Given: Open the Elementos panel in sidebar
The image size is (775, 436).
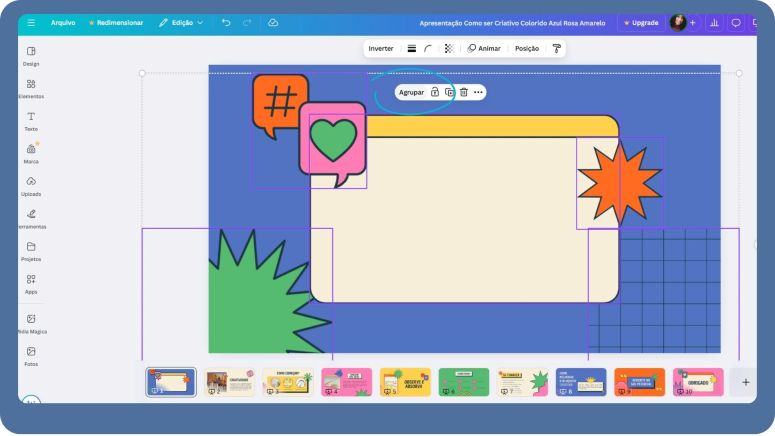Looking at the screenshot, I should tap(31, 85).
